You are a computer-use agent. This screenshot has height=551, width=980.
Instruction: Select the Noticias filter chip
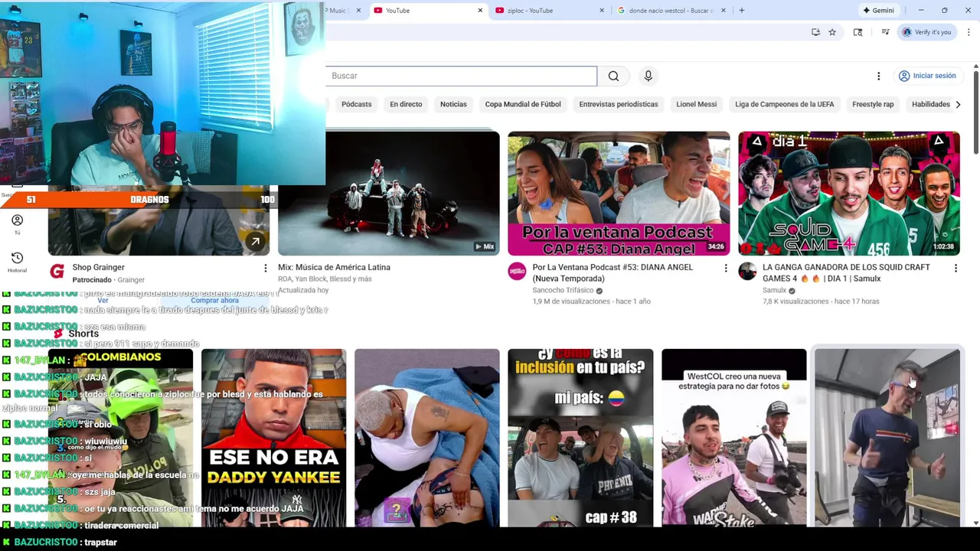tap(453, 104)
